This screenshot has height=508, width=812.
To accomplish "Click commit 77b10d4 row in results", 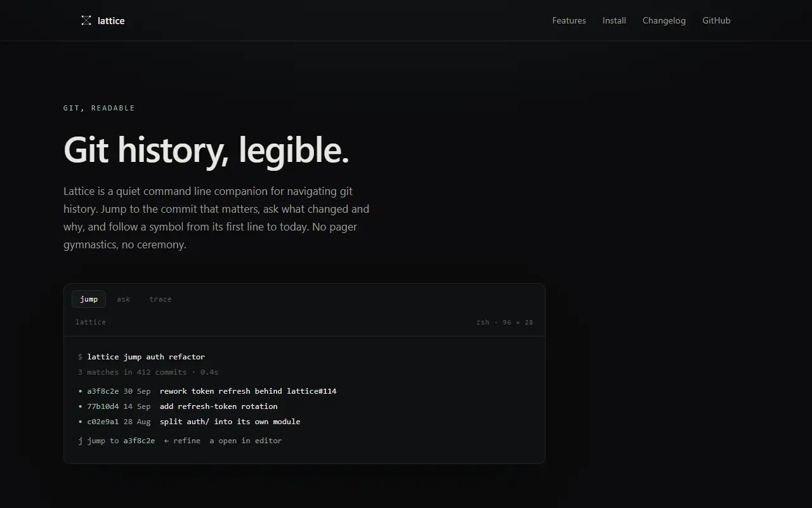I will (304, 406).
